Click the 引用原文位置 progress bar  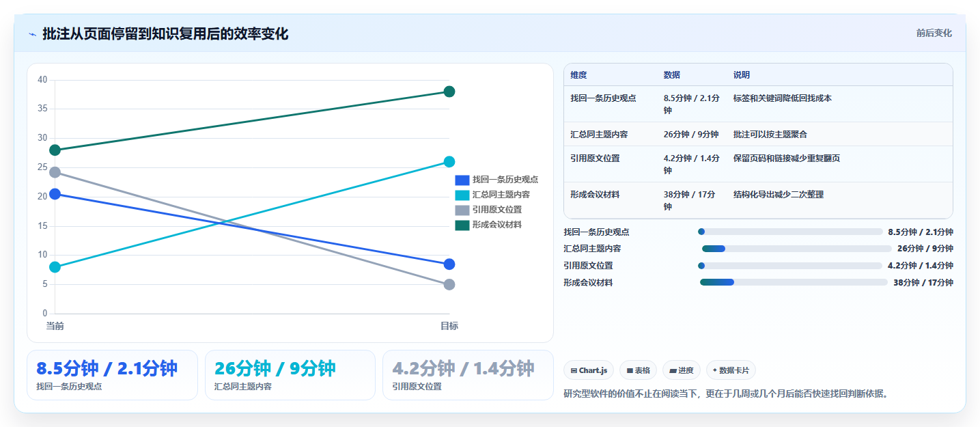pyautogui.click(x=790, y=266)
